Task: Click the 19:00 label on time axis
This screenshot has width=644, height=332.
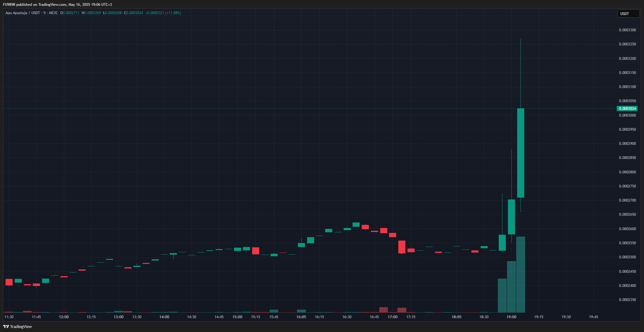Action: point(511,317)
